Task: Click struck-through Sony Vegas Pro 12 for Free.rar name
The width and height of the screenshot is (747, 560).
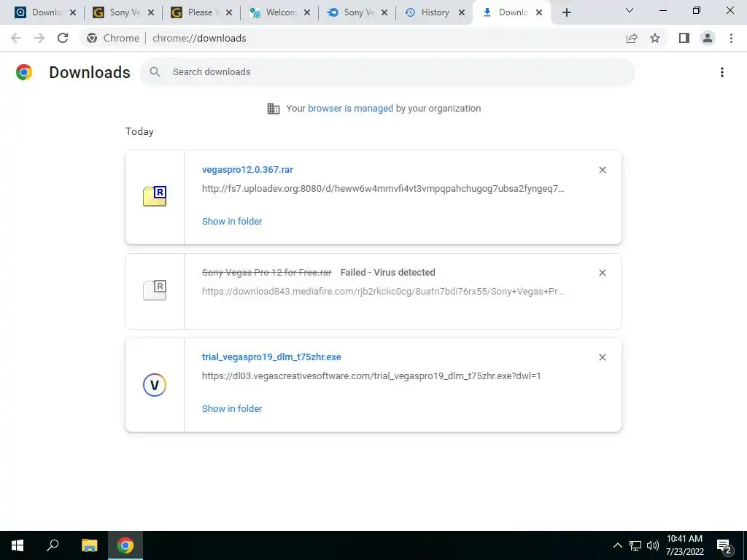Action: [267, 273]
